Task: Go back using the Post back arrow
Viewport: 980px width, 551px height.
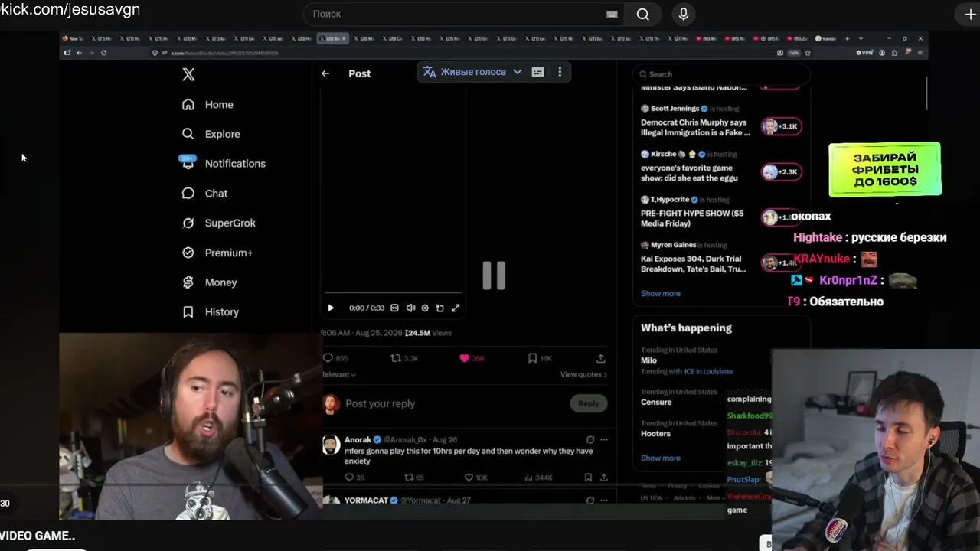Action: 325,73
